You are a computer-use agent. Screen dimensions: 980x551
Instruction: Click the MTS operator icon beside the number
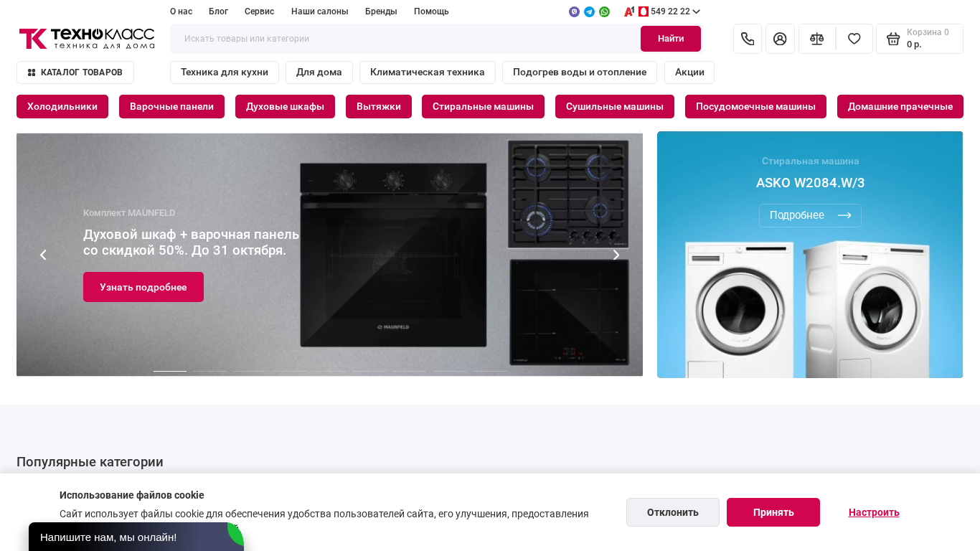pos(644,11)
